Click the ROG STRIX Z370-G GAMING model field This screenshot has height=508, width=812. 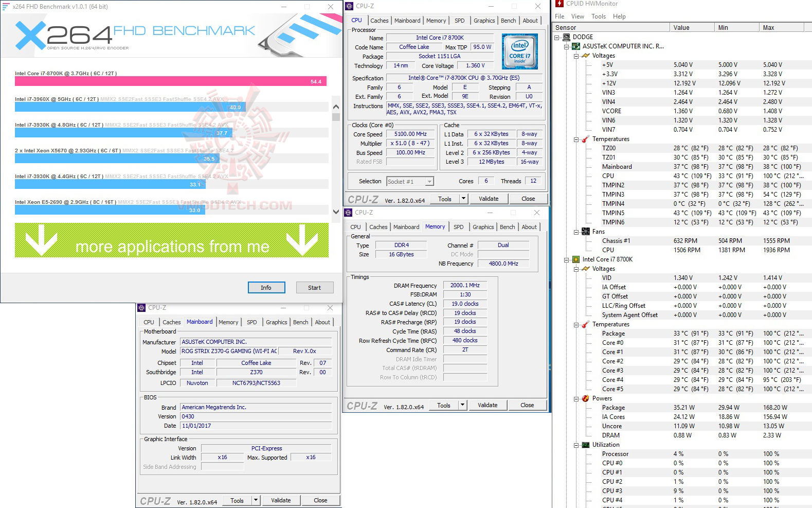tap(229, 351)
